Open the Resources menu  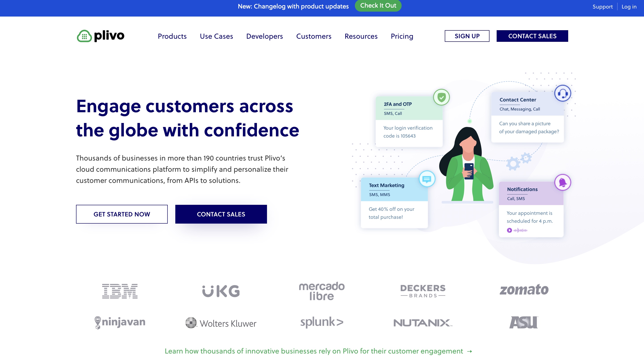coord(361,36)
